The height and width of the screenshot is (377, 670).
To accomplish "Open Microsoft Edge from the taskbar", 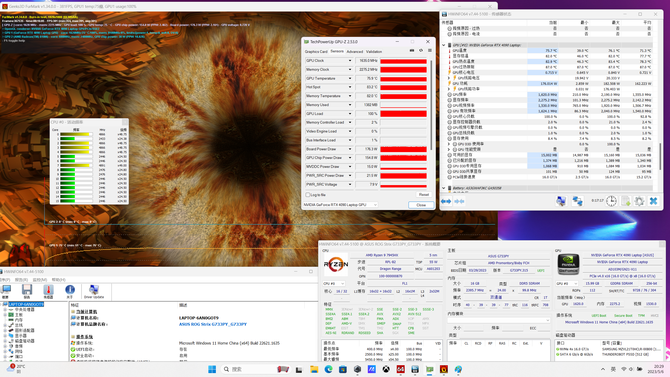I will coord(328,369).
